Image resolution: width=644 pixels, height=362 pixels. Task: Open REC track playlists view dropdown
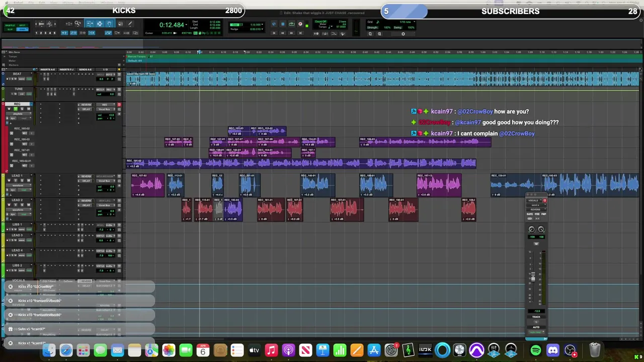(18, 114)
